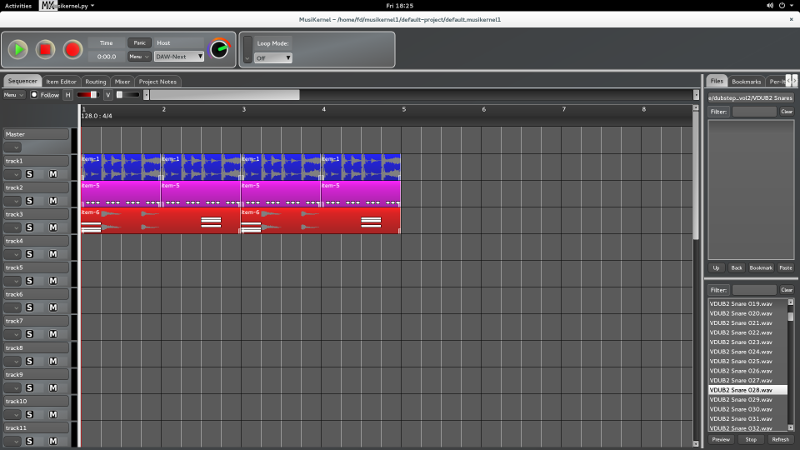Open track2 plugin dropdown arrow
Viewport: 800px width, 450px height.
tap(13, 201)
